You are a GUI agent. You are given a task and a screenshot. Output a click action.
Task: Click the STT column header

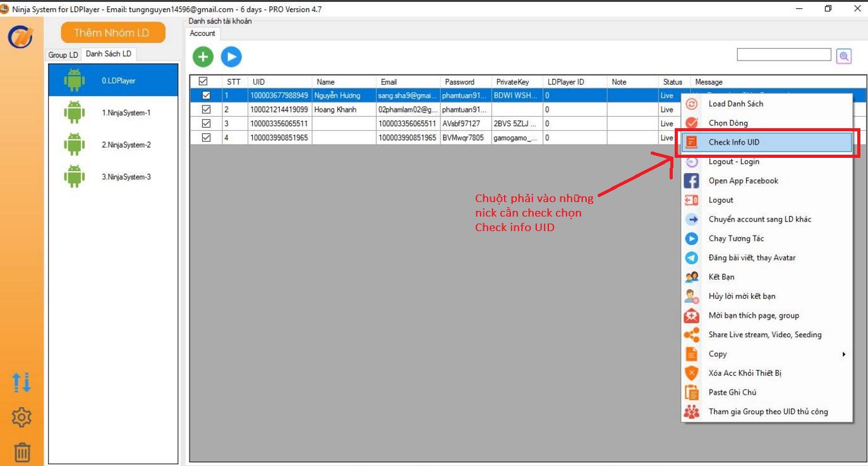tap(234, 82)
